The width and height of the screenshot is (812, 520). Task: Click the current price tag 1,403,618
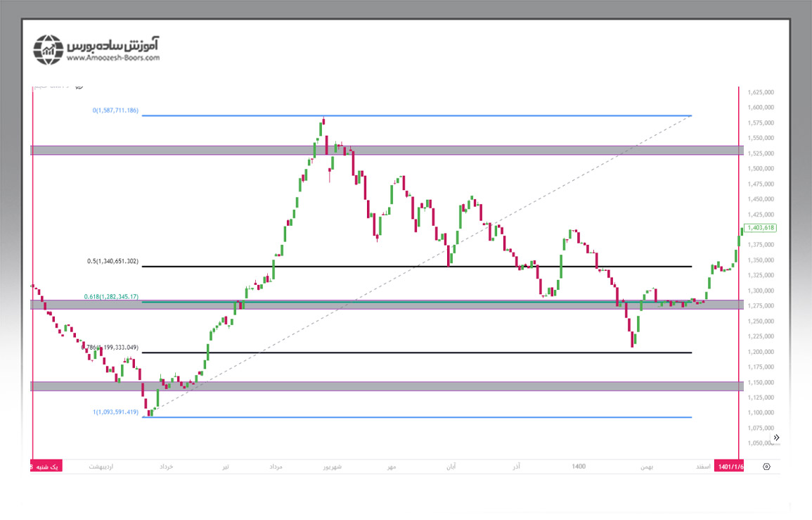[761, 227]
